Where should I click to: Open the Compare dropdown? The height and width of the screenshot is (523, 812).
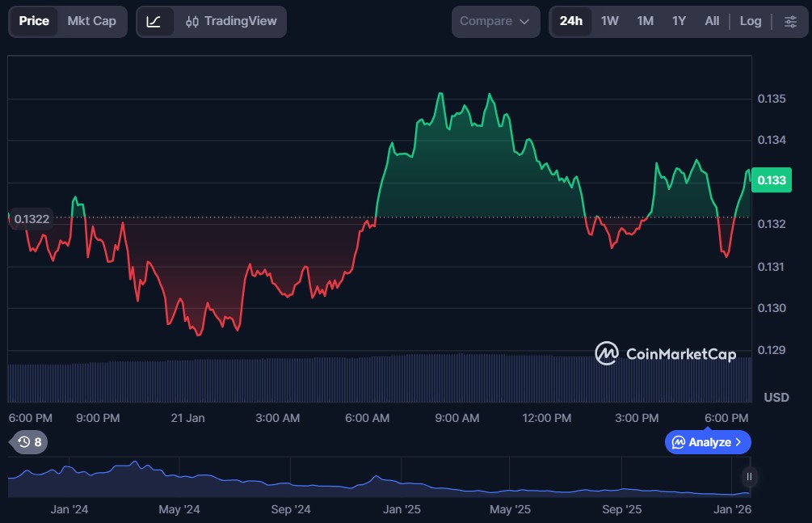pos(494,22)
